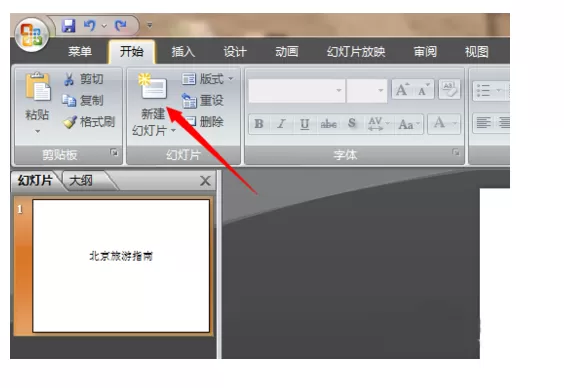564x388 pixels.
Task: Toggle Underline formatting button
Action: tap(305, 124)
